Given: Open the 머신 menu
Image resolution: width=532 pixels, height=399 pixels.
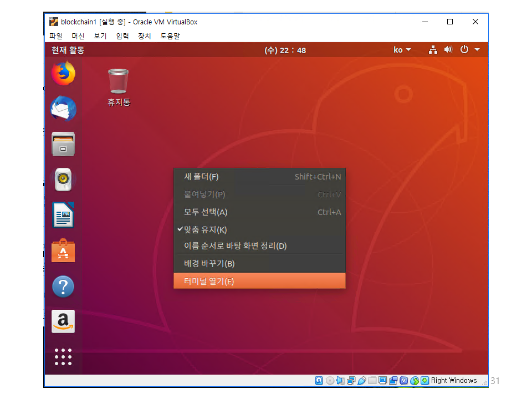Looking at the screenshot, I should (78, 36).
